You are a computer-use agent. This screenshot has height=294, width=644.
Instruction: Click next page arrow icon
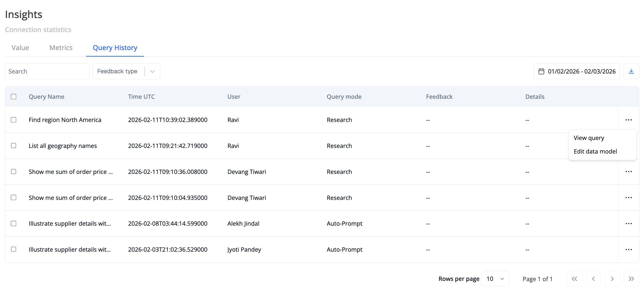click(x=612, y=279)
